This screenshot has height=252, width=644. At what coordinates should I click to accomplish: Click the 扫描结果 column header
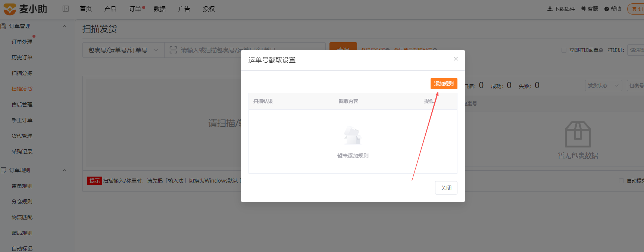tap(263, 101)
